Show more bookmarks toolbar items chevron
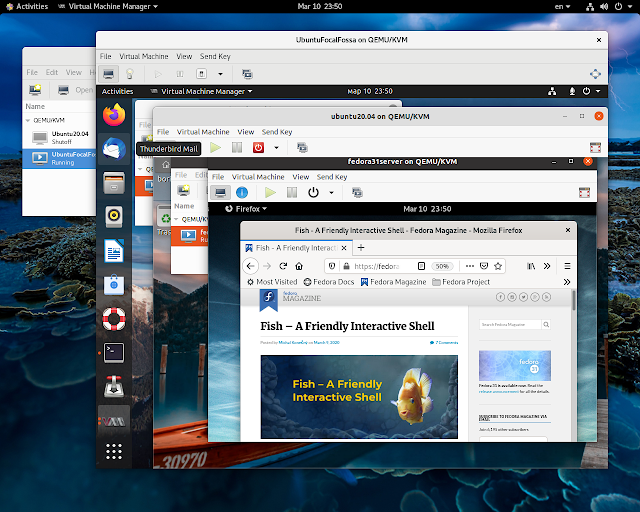Screen dimensions: 640x512 (x=567, y=282)
